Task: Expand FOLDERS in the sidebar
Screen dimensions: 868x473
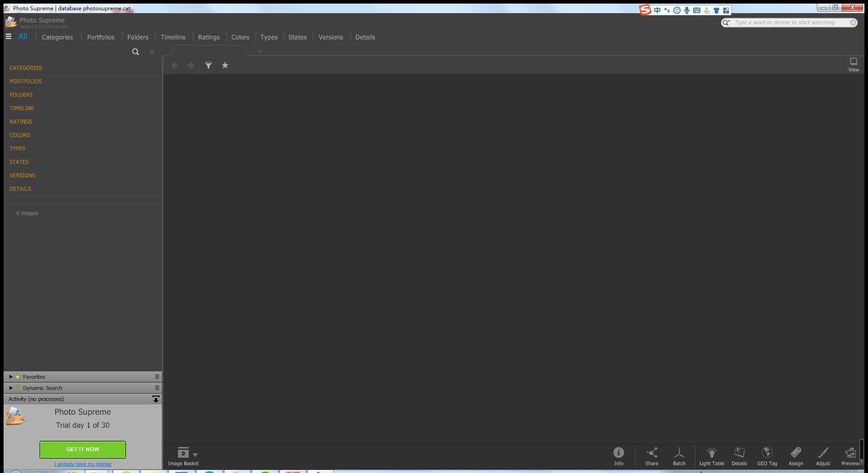Action: 21,95
